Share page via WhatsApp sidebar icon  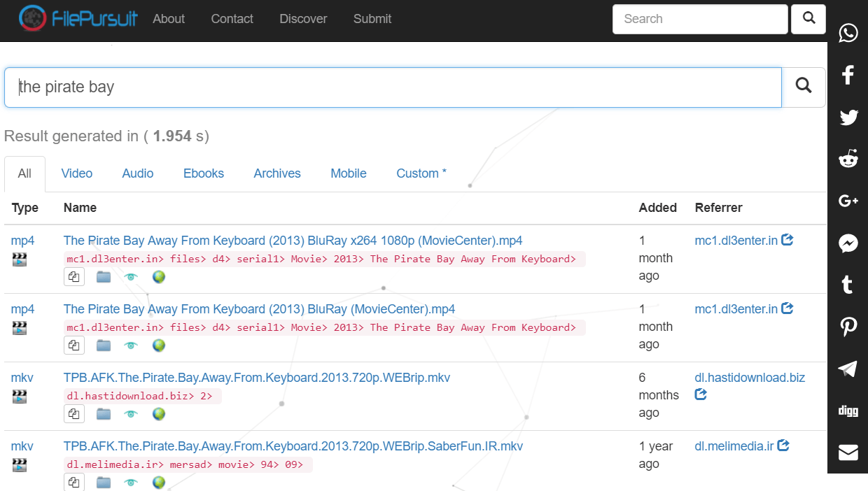pyautogui.click(x=848, y=33)
